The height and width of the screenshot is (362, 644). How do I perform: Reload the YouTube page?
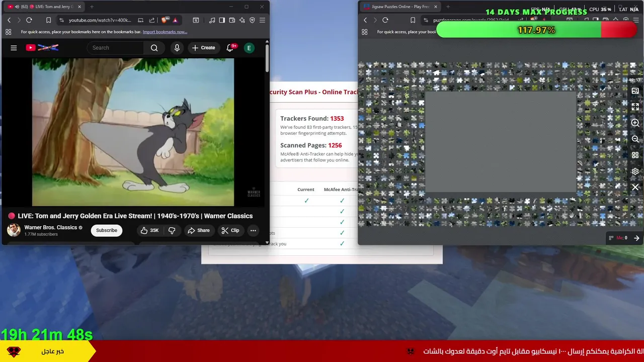coord(29,20)
